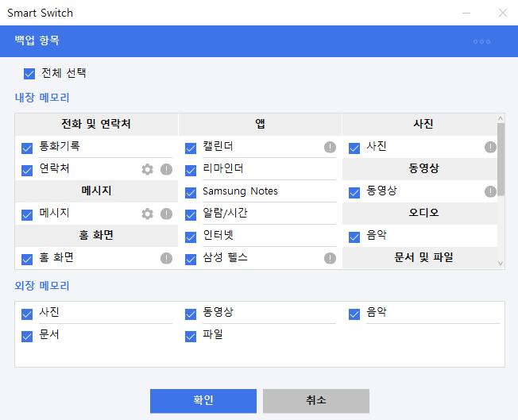Uncheck the Samsung Notes checkbox
518x420 pixels.
coord(191,192)
